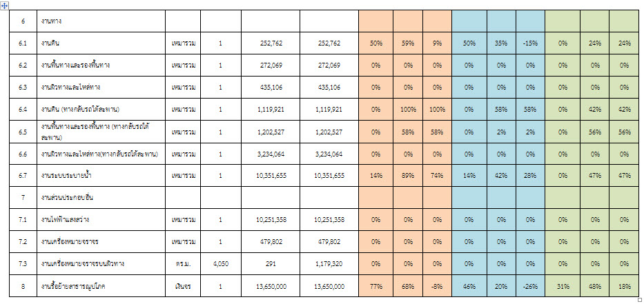Select the green cell showing 31%
The width and height of the screenshot is (644, 304).
563,285
